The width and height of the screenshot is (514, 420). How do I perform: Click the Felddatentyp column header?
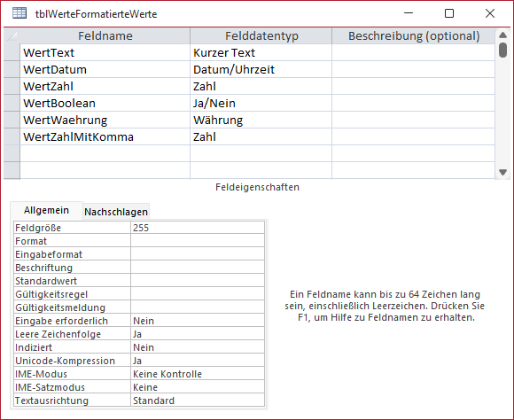tap(261, 35)
